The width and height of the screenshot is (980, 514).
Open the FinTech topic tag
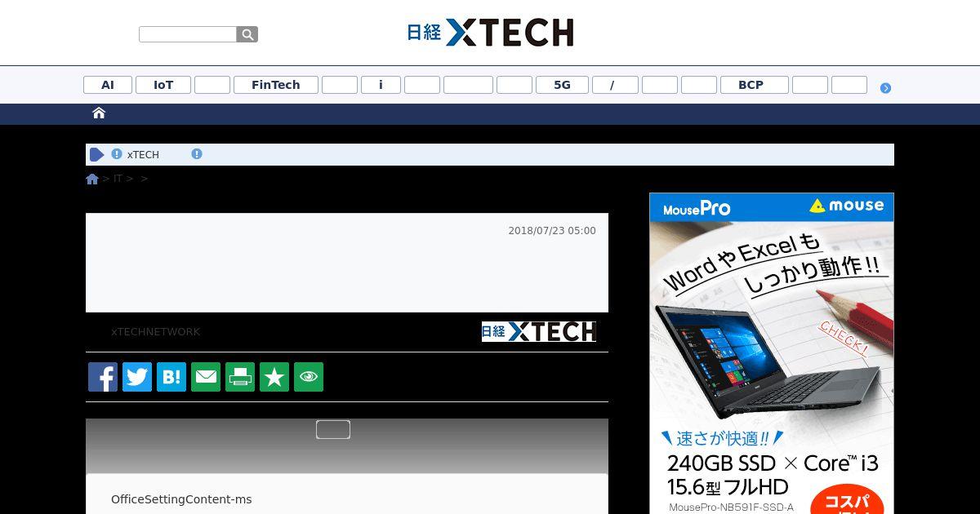click(x=276, y=85)
